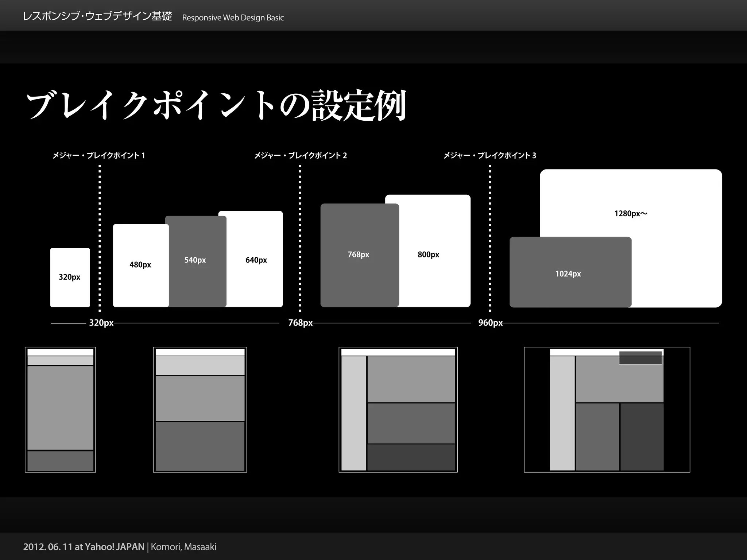Click the レスポンシブ・ウェブデザイン基礎 header title
747x560 pixels.
pos(97,16)
